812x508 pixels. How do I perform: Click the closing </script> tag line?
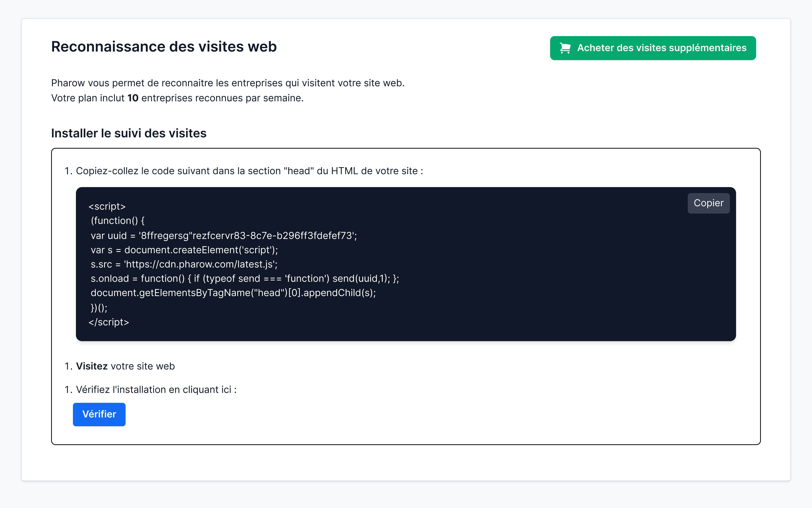click(x=109, y=322)
